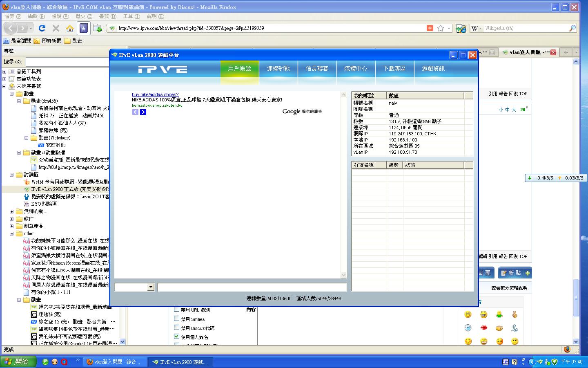Click the stop loading X icon
The height and width of the screenshot is (368, 588).
coord(56,28)
